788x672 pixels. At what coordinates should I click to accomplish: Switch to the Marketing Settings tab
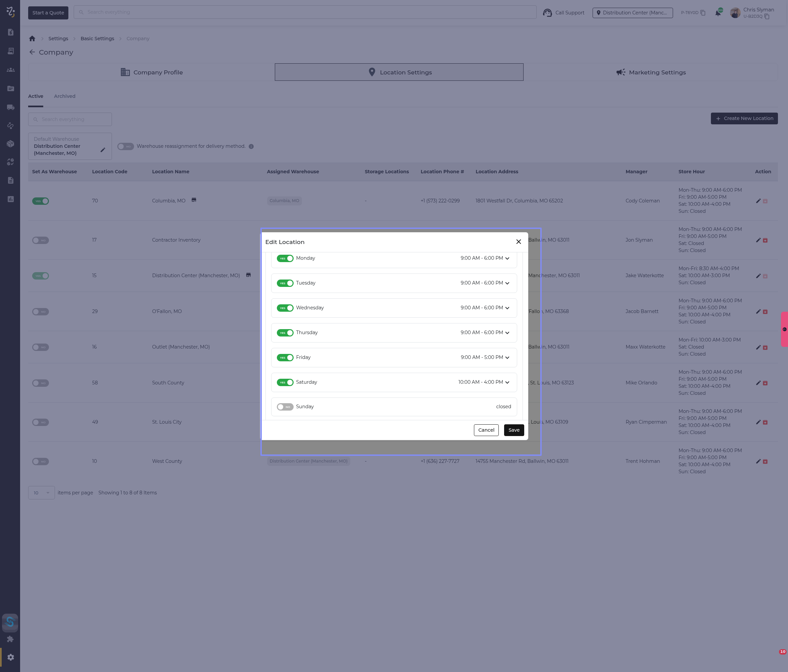(651, 72)
